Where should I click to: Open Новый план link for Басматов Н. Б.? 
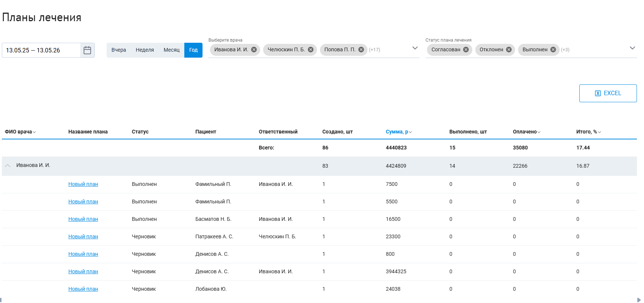pyautogui.click(x=83, y=219)
